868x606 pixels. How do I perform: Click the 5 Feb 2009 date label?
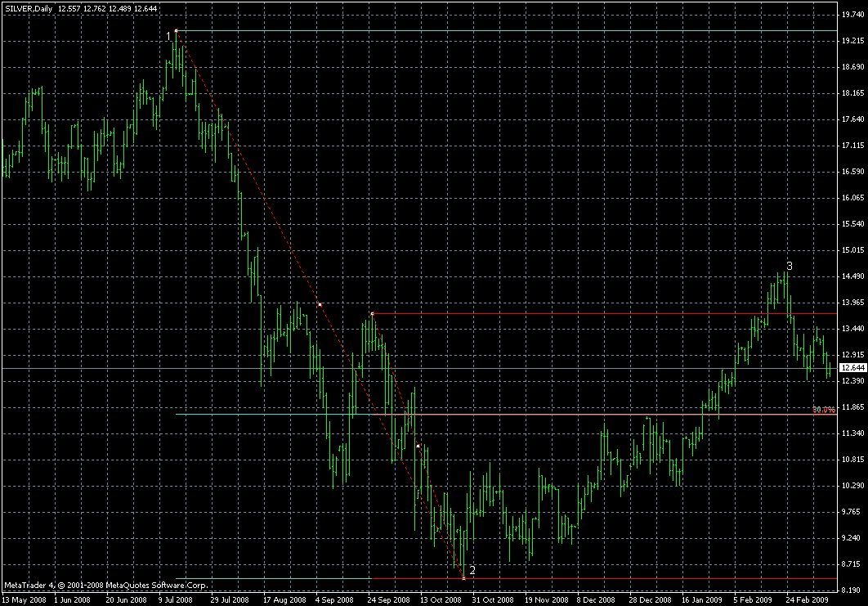[x=753, y=600]
